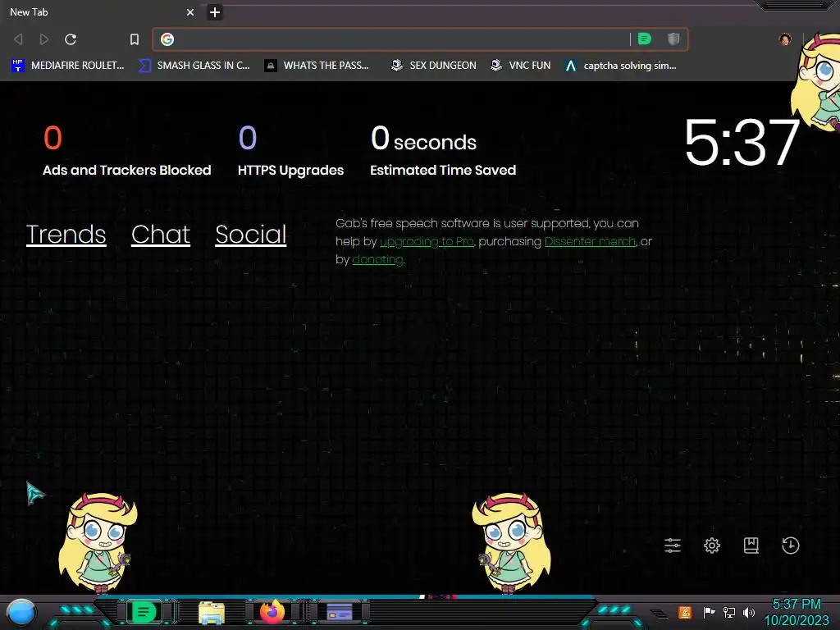840x630 pixels.
Task: Open the MEDIAFIRE ROULET... bookmark
Action: point(67,66)
